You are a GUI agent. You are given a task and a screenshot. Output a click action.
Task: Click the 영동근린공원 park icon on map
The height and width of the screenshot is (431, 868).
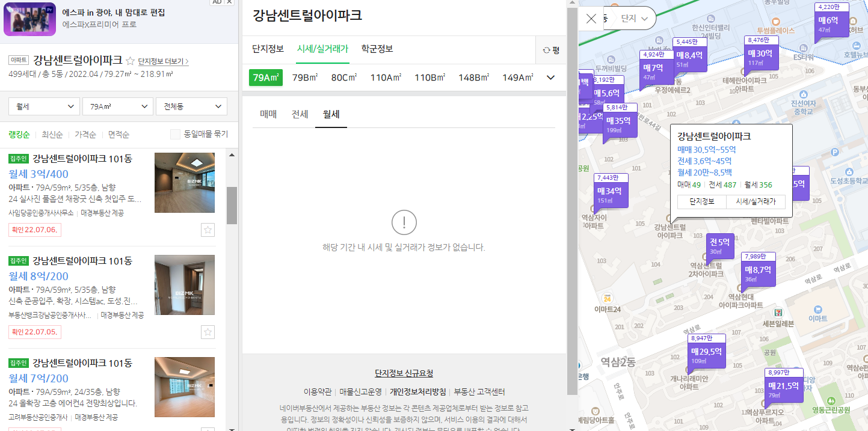click(831, 401)
